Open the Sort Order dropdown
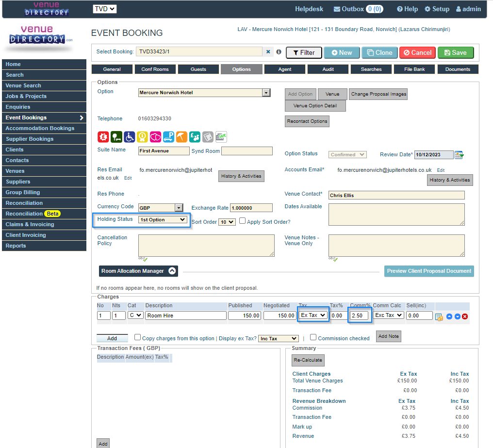This screenshot has height=448, width=493. [227, 222]
